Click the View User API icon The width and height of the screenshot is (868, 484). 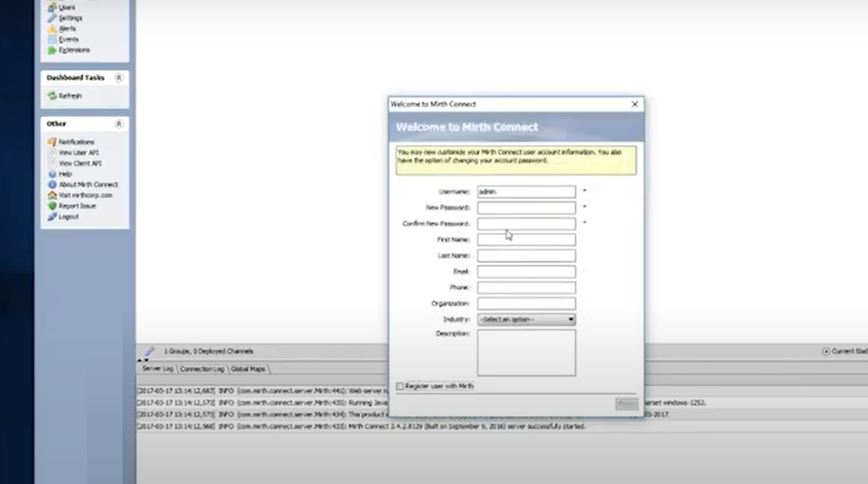pos(52,152)
